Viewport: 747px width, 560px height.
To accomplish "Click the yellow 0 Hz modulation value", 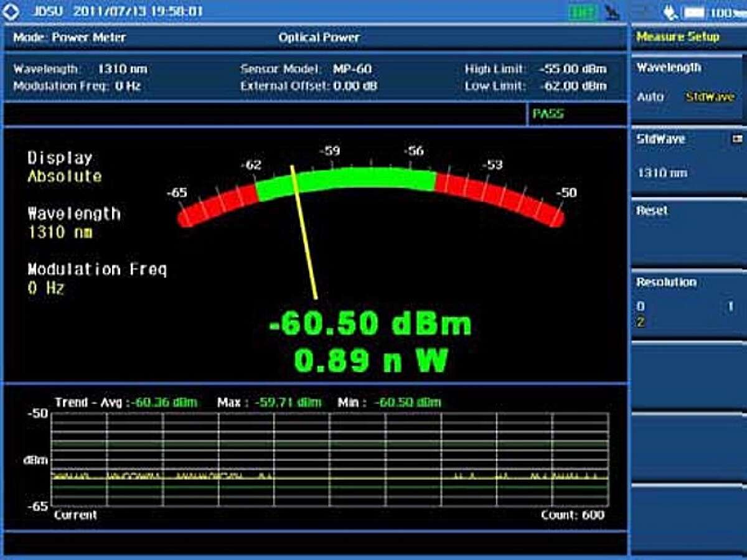I will point(46,288).
